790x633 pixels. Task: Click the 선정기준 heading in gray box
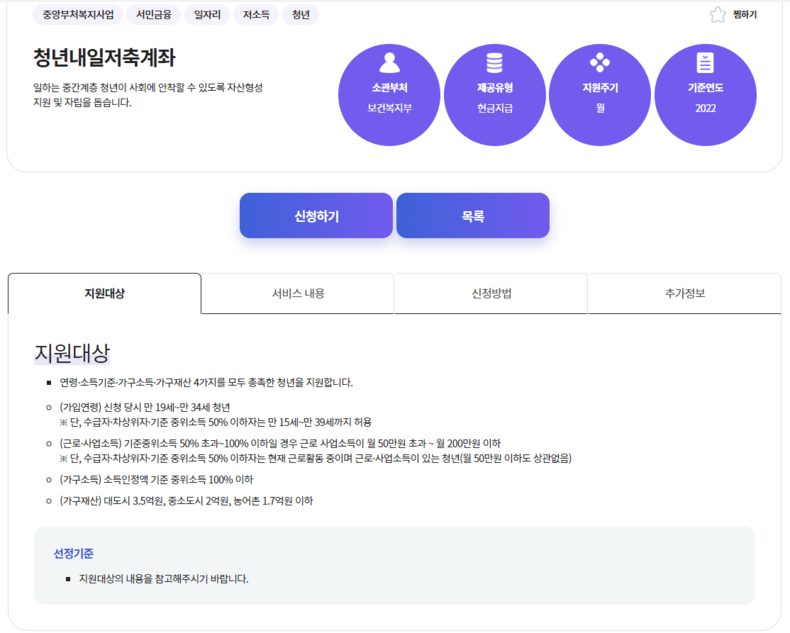[x=73, y=553]
